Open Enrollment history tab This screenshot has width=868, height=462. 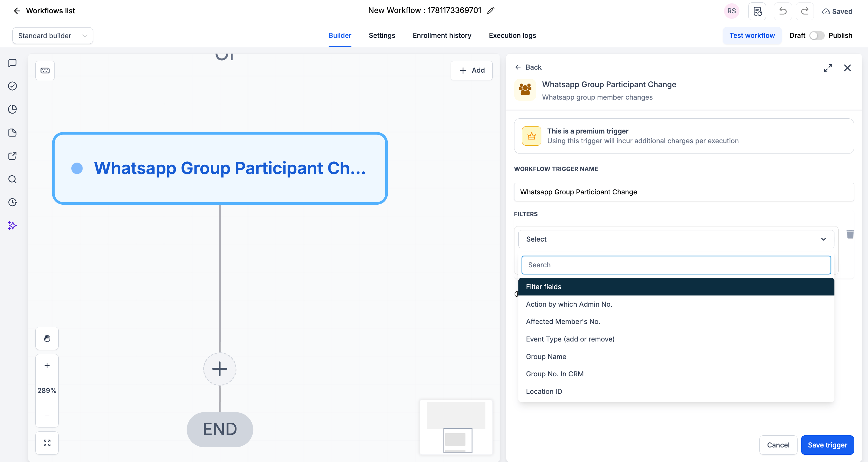(x=442, y=35)
